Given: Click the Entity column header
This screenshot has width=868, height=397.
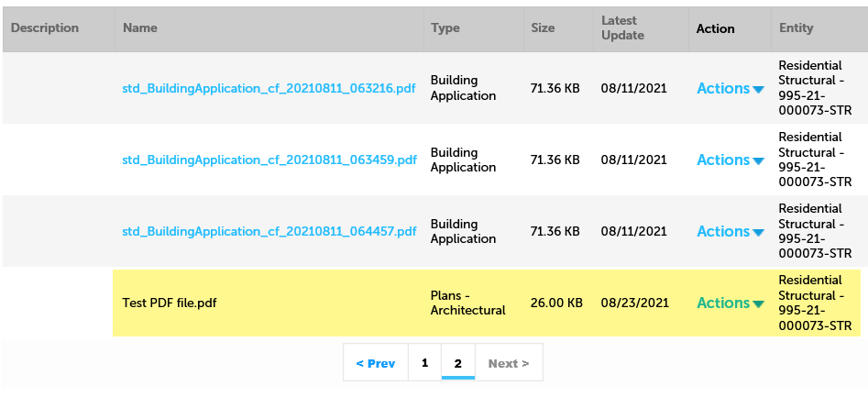Looking at the screenshot, I should (796, 28).
